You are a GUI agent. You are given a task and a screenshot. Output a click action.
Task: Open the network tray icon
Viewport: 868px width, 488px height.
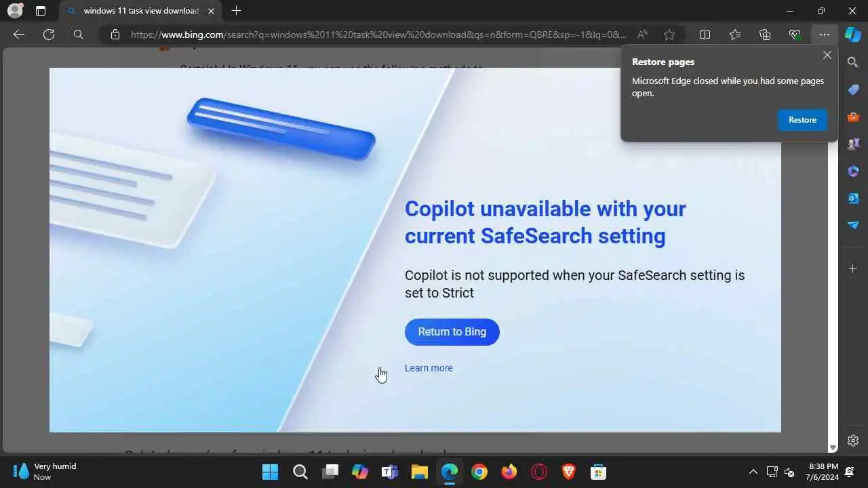coord(772,472)
